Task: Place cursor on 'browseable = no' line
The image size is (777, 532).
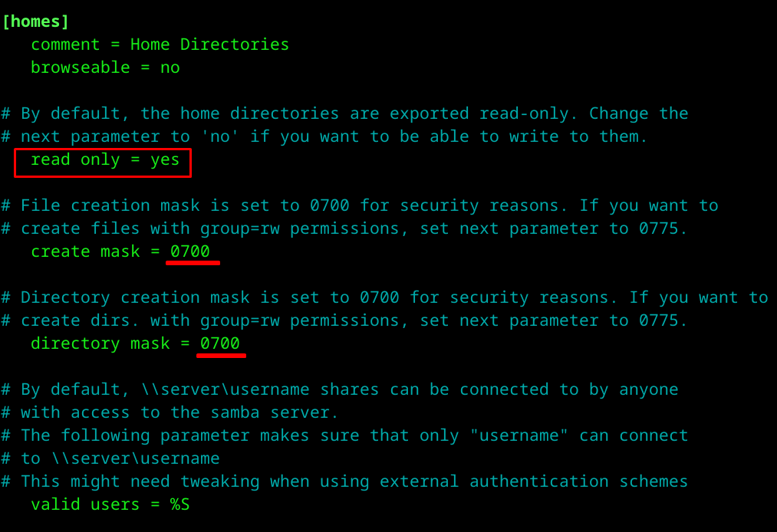Action: (105, 67)
